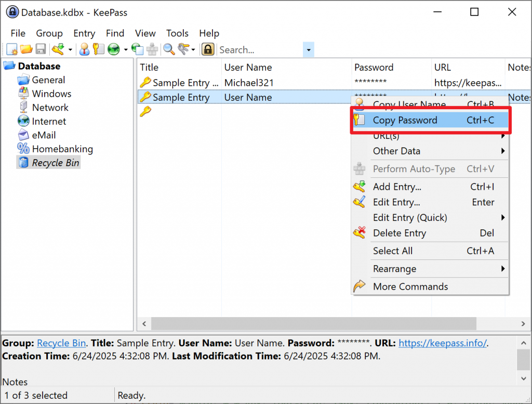
Task: Select the Internet group
Action: point(49,122)
